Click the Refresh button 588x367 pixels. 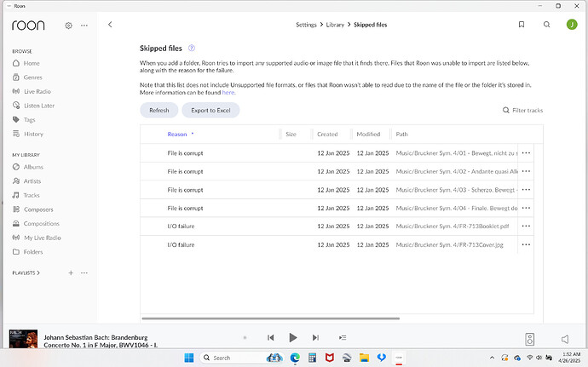click(159, 110)
